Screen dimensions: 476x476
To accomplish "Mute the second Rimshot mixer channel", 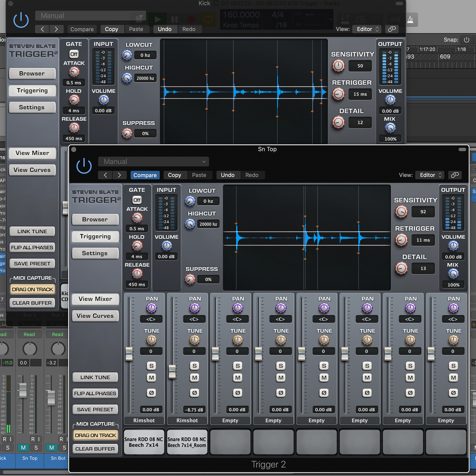I will click(x=195, y=378).
